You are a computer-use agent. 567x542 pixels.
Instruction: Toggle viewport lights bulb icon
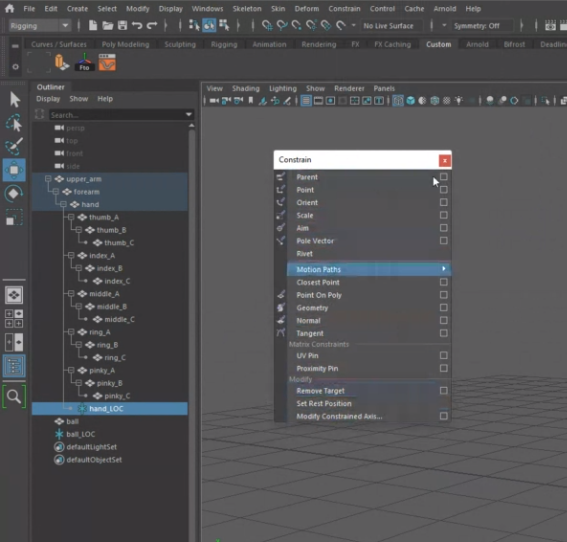(x=459, y=101)
